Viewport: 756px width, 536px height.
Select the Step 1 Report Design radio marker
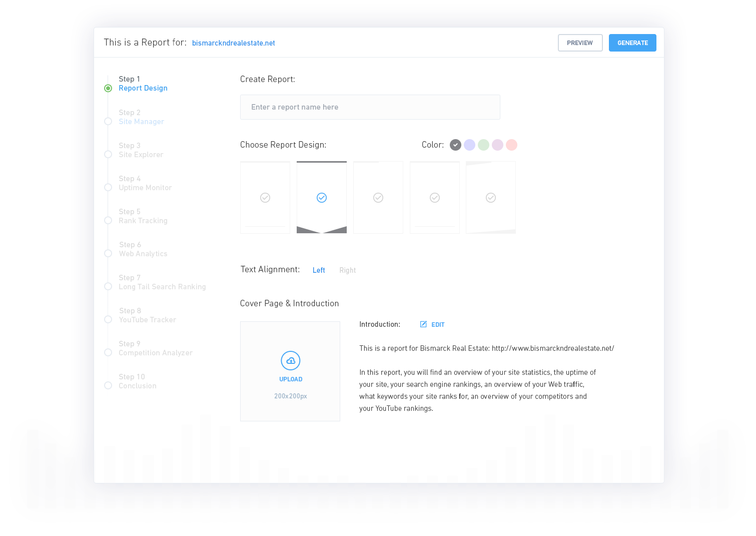tap(108, 88)
